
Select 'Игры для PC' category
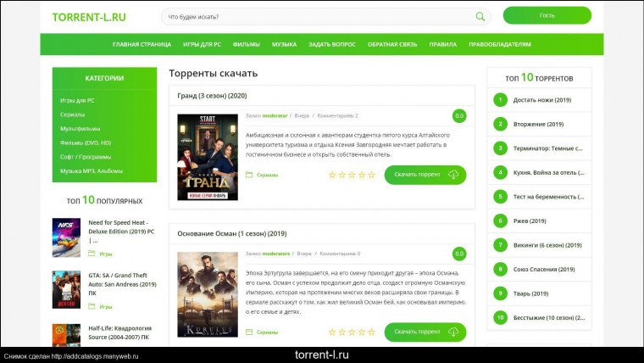[77, 100]
